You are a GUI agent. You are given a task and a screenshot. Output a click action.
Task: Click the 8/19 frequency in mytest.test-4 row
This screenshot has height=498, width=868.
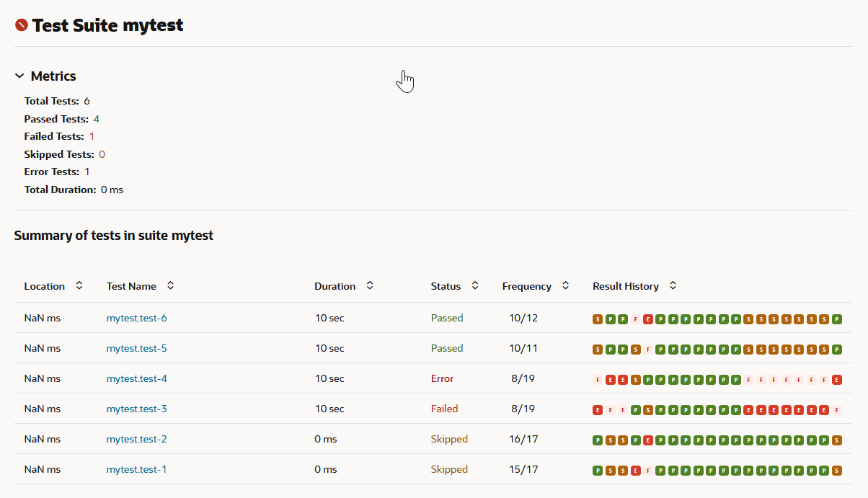[523, 378]
